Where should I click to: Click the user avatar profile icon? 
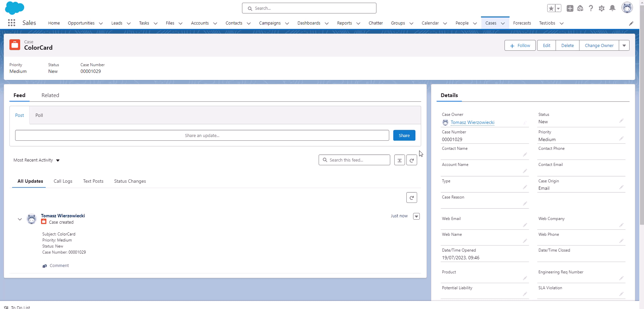[627, 8]
